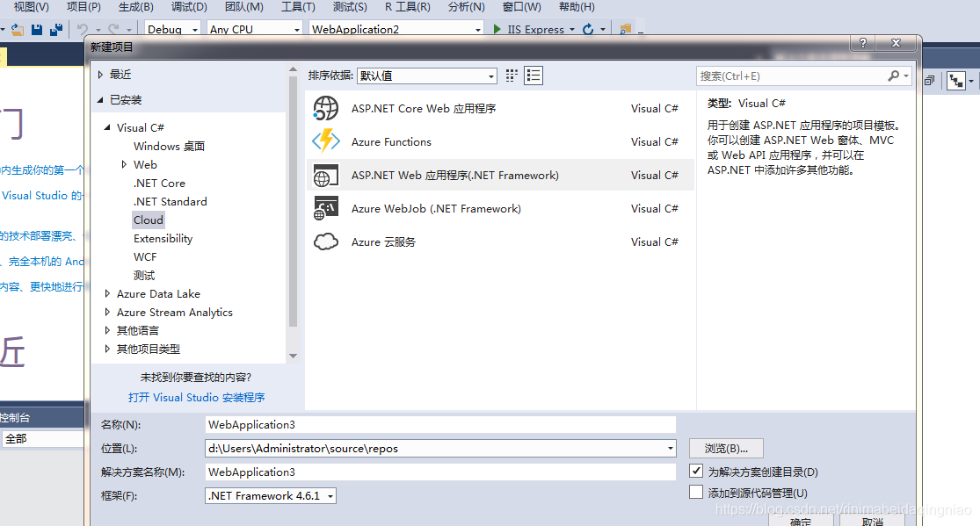The width and height of the screenshot is (980, 526).
Task: Select .NET Standard in the tree
Action: pyautogui.click(x=170, y=201)
